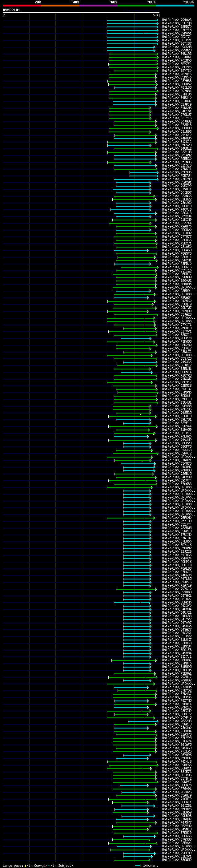The height and width of the screenshot is (868, 197).
Task: Click the cyan bar for UniRef100_B8G463
Action: (131, 250)
